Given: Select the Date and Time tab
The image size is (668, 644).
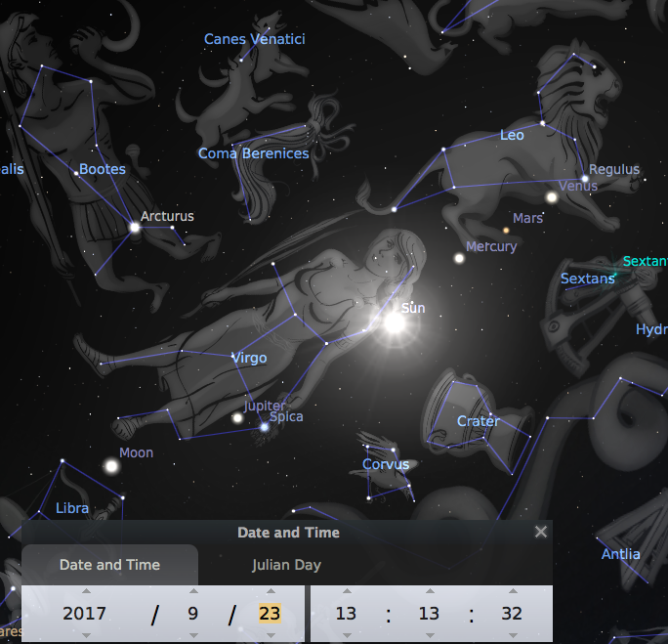Looking at the screenshot, I should tap(109, 565).
